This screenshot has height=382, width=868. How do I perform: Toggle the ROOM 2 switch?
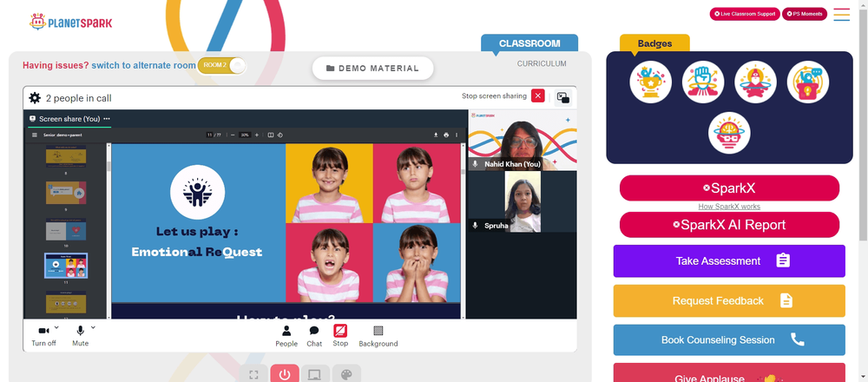point(221,65)
